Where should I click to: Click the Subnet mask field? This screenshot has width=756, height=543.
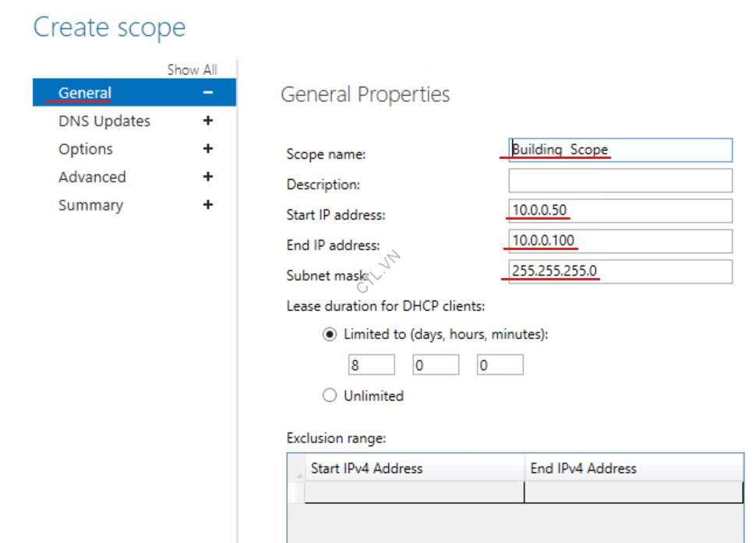620,273
